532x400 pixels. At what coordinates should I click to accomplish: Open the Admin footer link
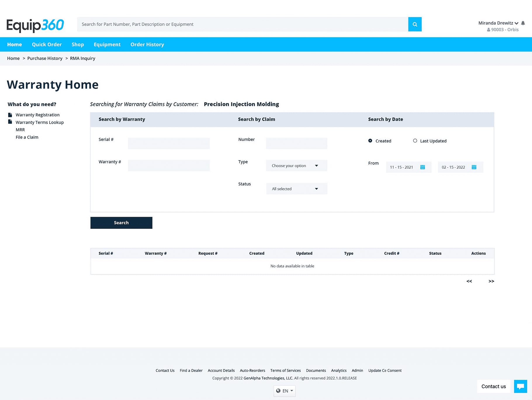[357, 370]
